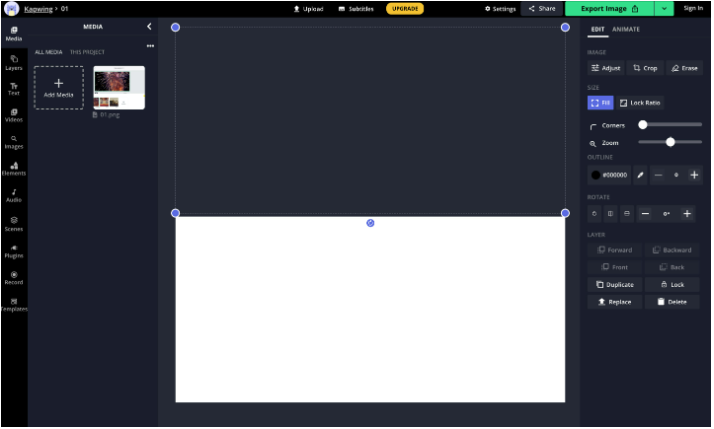Open the Plugins sidebar panel

tap(14, 251)
